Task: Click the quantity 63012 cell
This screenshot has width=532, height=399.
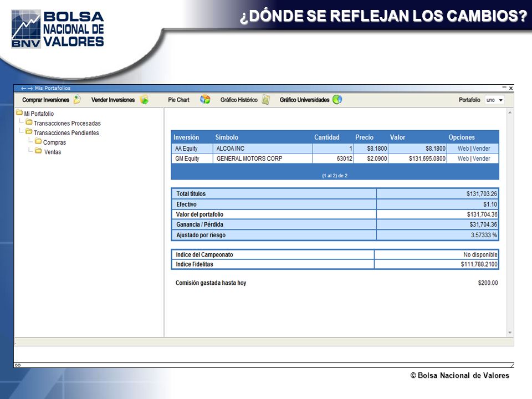Action: point(333,158)
